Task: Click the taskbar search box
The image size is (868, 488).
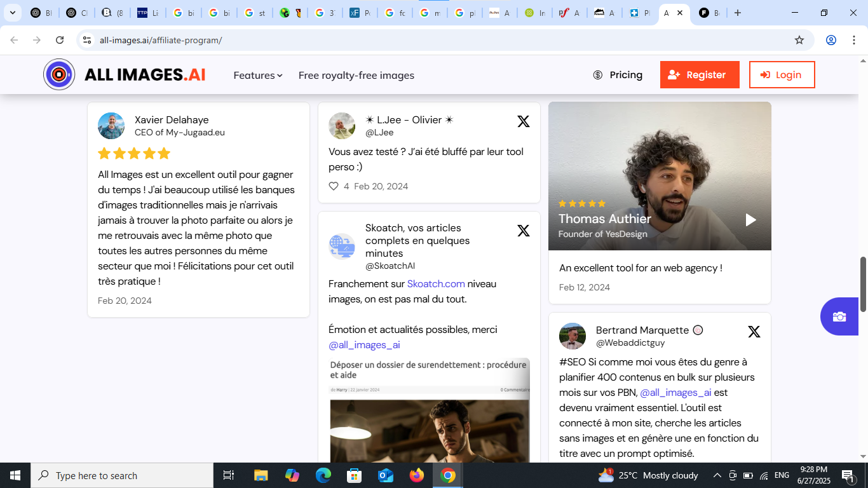Action: coord(122,475)
